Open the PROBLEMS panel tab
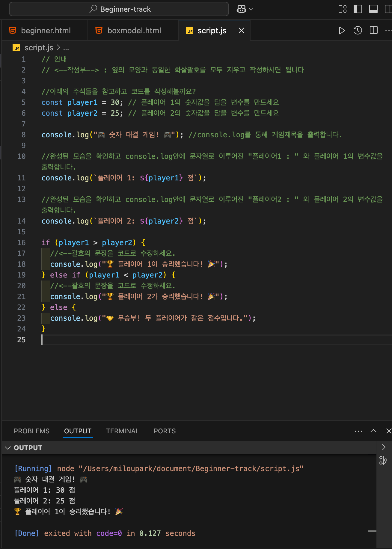The width and height of the screenshot is (392, 549). coord(31,431)
